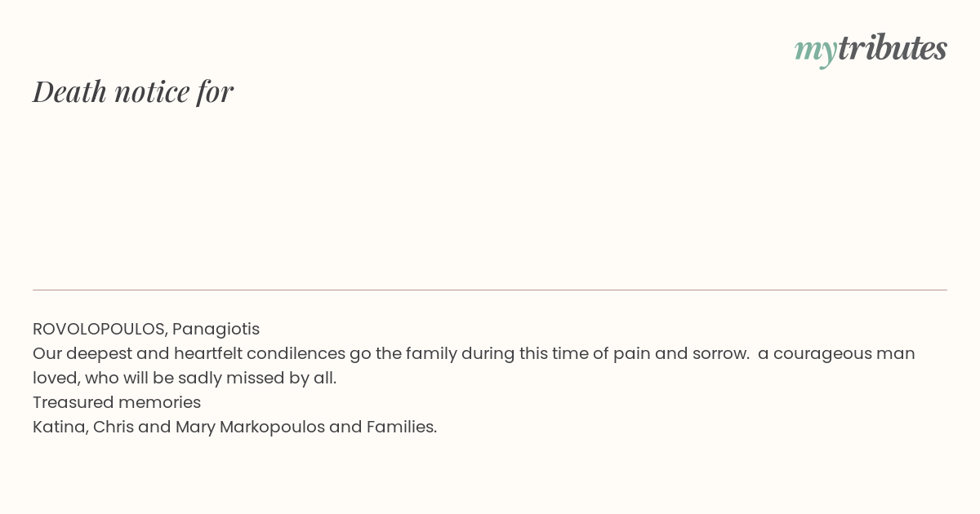This screenshot has height=514, width=980.
Task: Click the "Death notice for" heading
Action: pos(133,91)
